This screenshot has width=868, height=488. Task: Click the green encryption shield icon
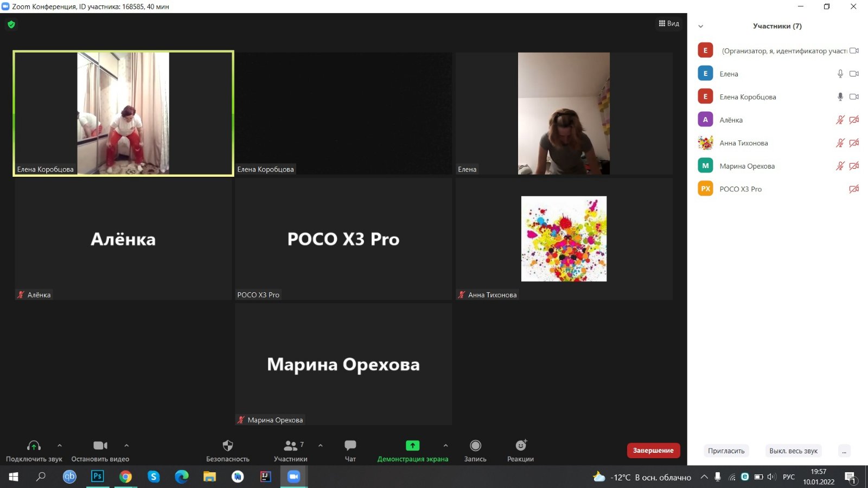tap(11, 24)
